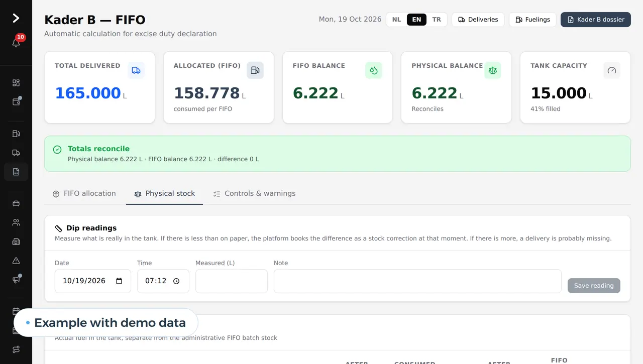The image size is (643, 364).
Task: Open the building icon in the sidebar
Action: [16, 241]
